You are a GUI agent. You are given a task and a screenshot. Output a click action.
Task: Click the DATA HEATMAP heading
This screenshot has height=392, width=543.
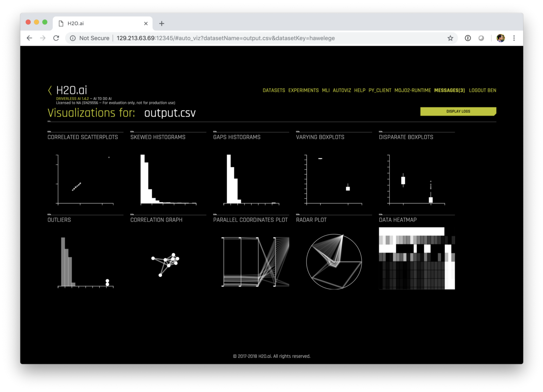coord(398,220)
